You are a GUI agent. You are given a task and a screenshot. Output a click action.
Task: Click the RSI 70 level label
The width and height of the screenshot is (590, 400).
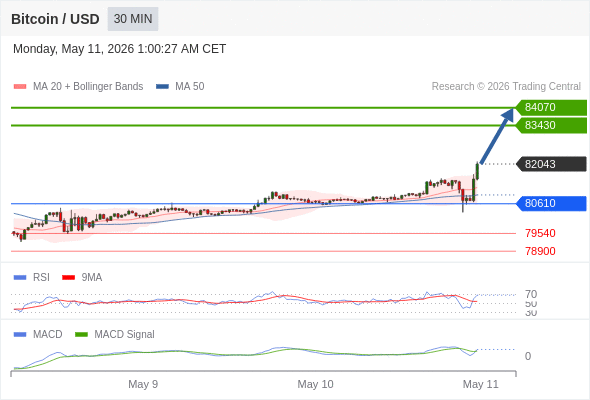[531, 294]
